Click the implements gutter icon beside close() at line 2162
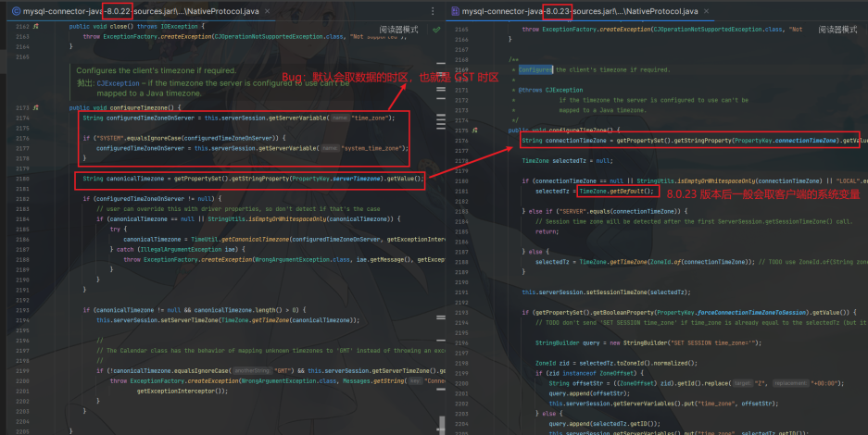The image size is (868, 435). (35, 27)
